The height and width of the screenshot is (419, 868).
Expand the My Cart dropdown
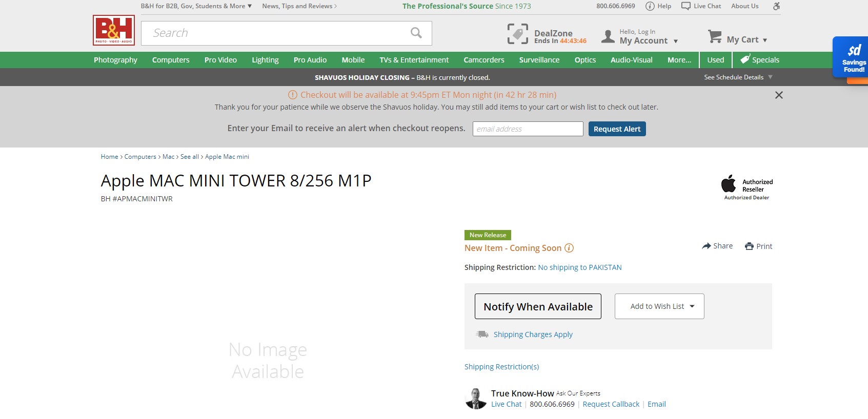(x=765, y=40)
